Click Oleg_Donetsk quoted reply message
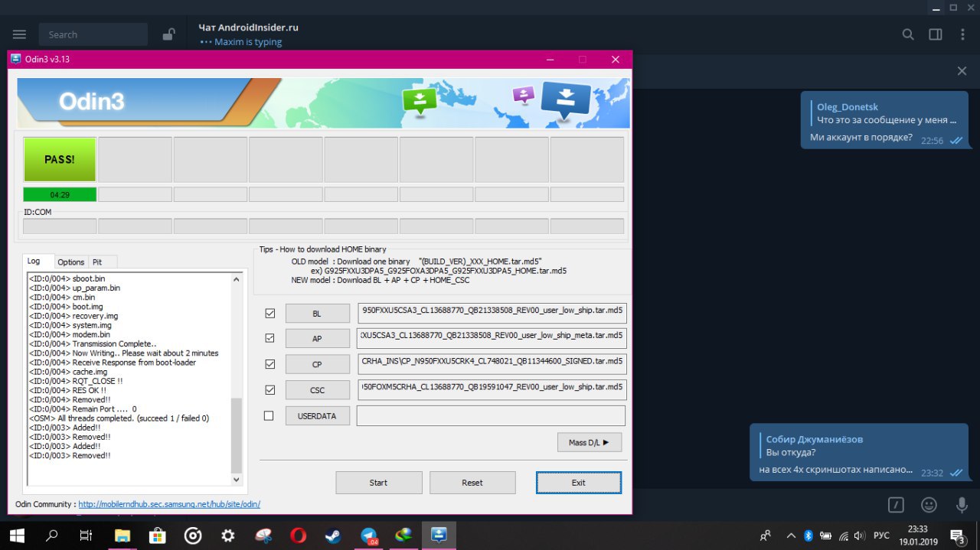Screen dimensions: 980x550 pyautogui.click(x=885, y=113)
